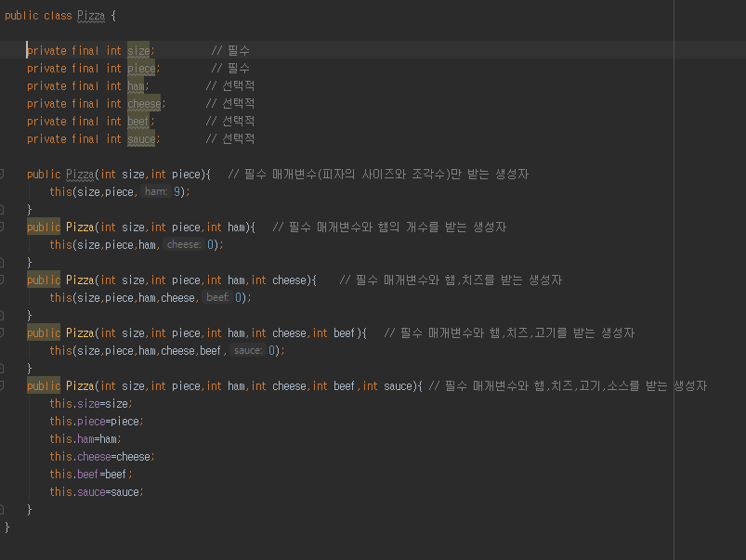
Task: Collapse the fold marker beside the Pizza constructor ending in int ham
Action: (2, 227)
